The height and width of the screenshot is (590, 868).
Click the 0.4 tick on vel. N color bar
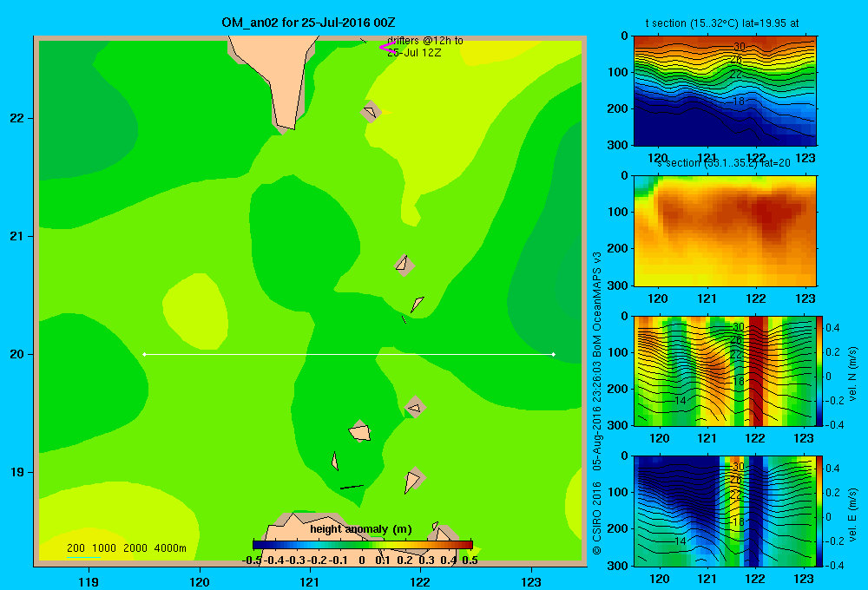pyautogui.click(x=832, y=328)
